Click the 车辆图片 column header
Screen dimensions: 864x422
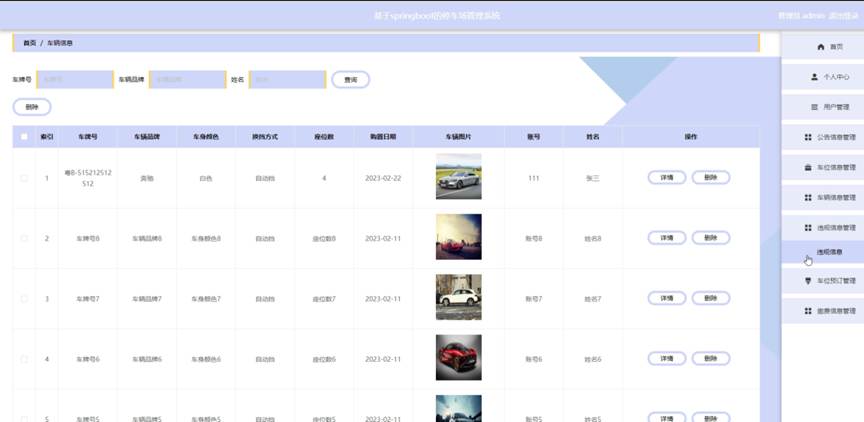(x=458, y=137)
